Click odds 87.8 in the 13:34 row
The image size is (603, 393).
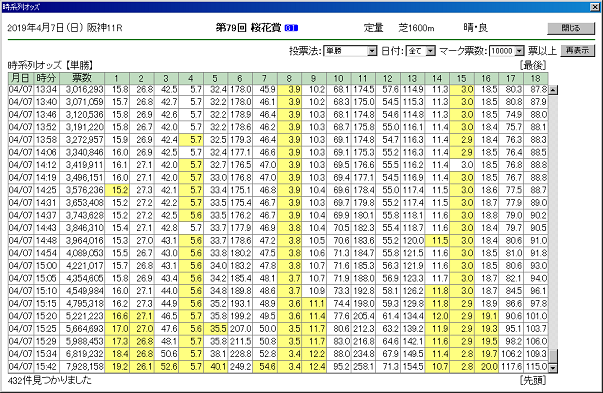[x=536, y=90]
